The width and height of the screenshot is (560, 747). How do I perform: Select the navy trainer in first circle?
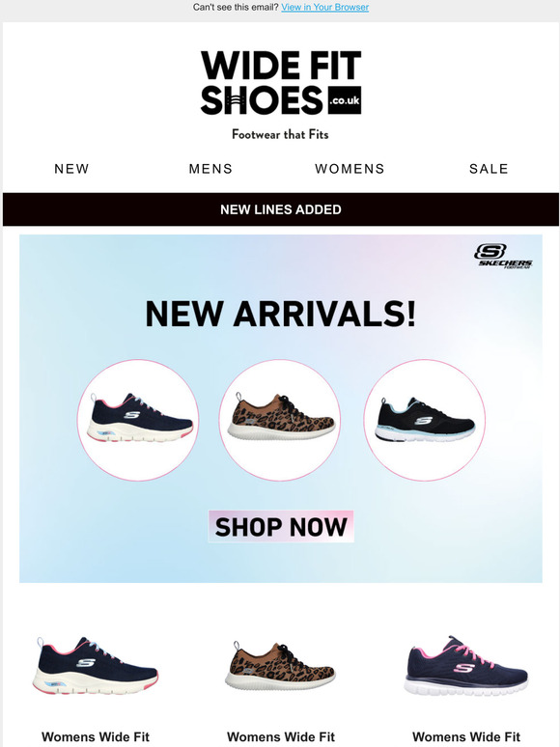pyautogui.click(x=138, y=420)
